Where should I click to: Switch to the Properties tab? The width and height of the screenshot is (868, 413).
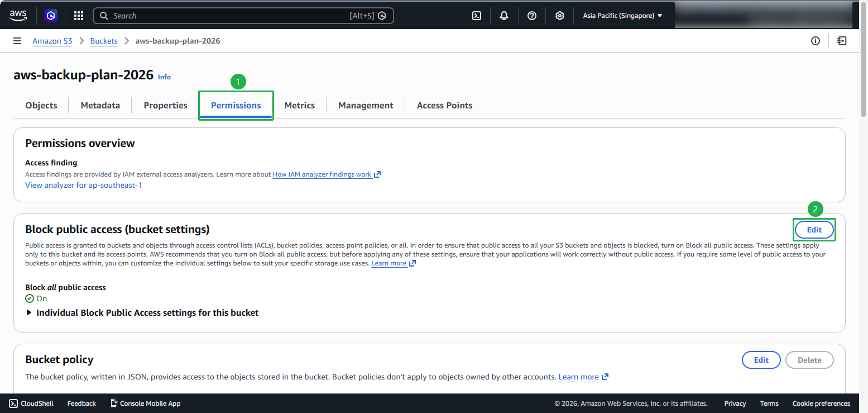pos(166,105)
